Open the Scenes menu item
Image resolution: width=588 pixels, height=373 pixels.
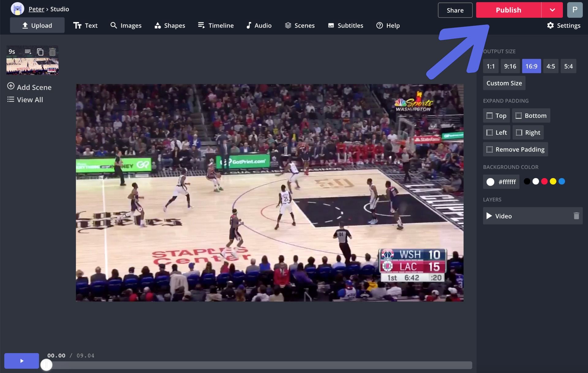(300, 25)
